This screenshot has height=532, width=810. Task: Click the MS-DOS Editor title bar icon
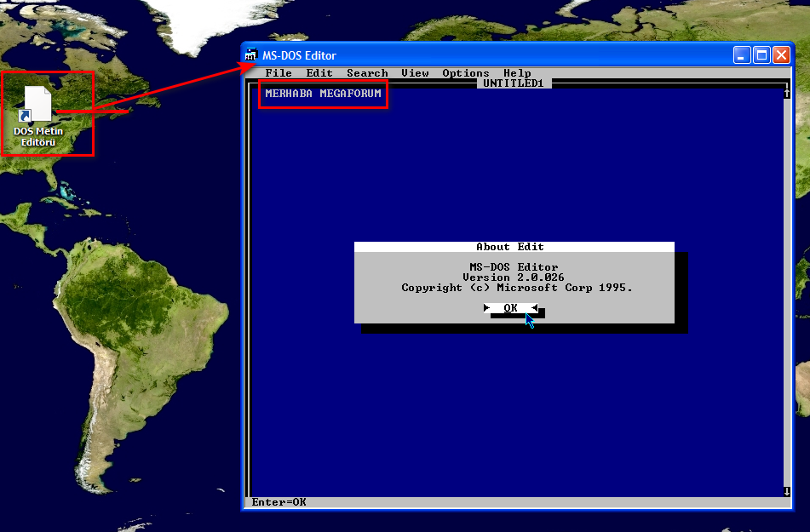[251, 54]
